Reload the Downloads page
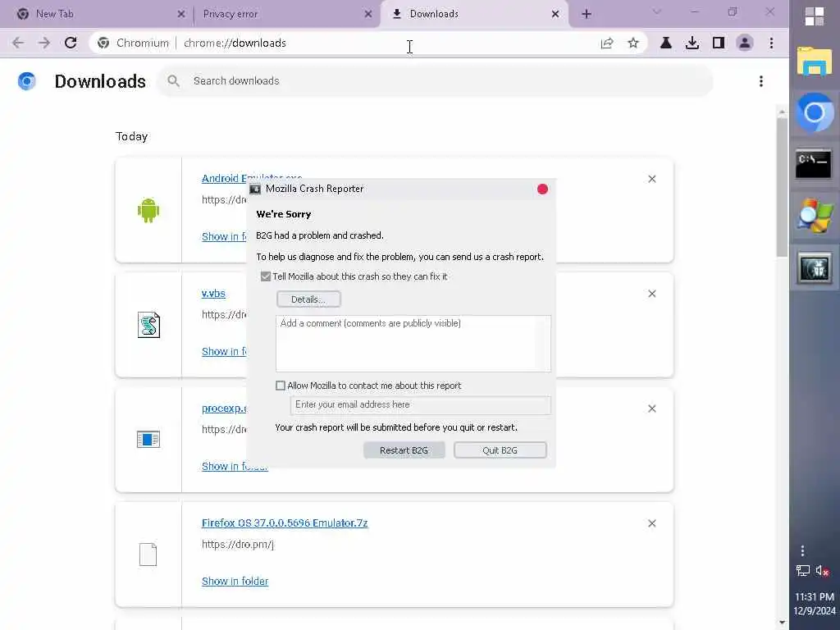840x630 pixels. tap(71, 43)
